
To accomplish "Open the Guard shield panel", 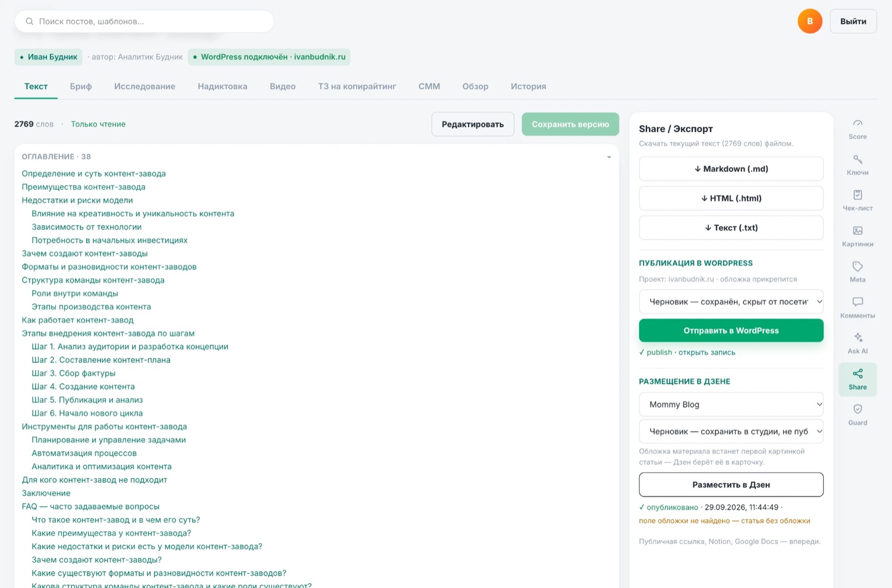I will point(858,414).
